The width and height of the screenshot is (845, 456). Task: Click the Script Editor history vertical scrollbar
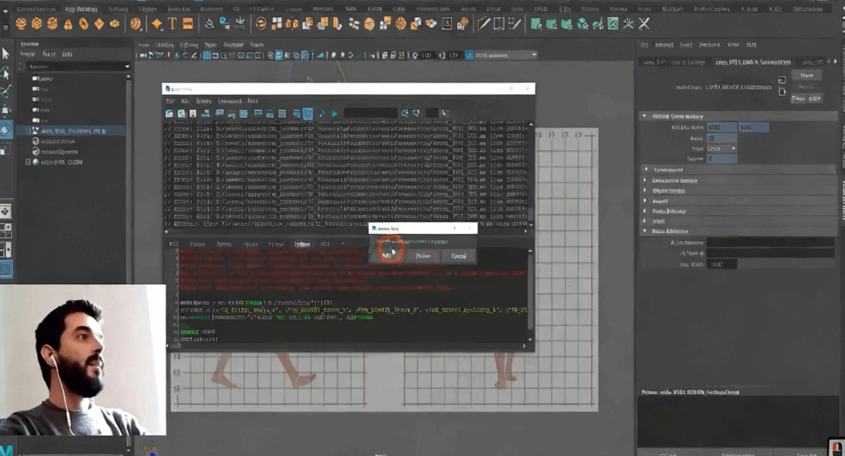(x=530, y=175)
